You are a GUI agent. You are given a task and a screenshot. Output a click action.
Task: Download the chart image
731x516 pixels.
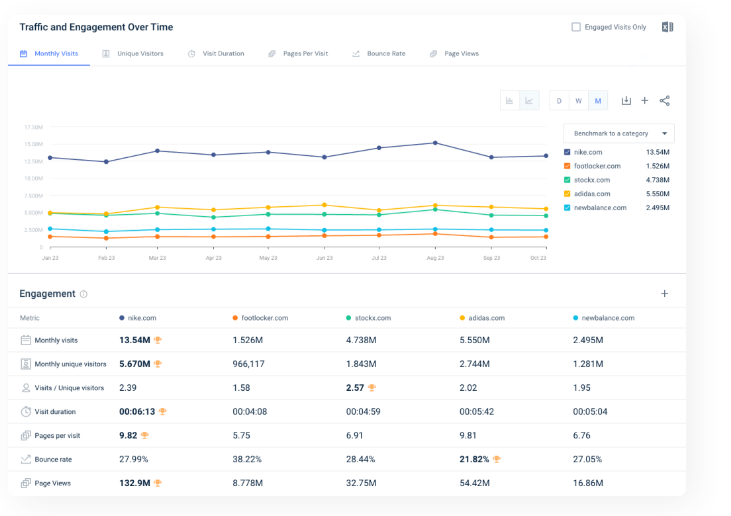626,101
